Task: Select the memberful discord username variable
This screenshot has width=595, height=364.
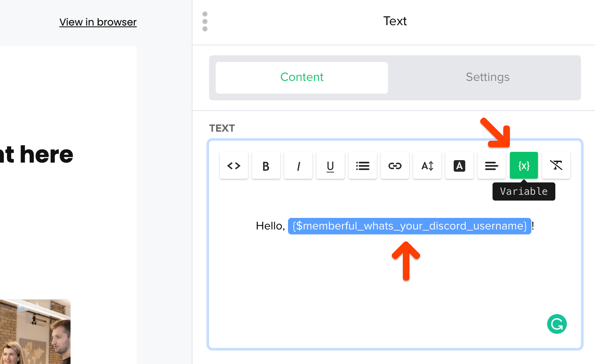Action: 409,226
